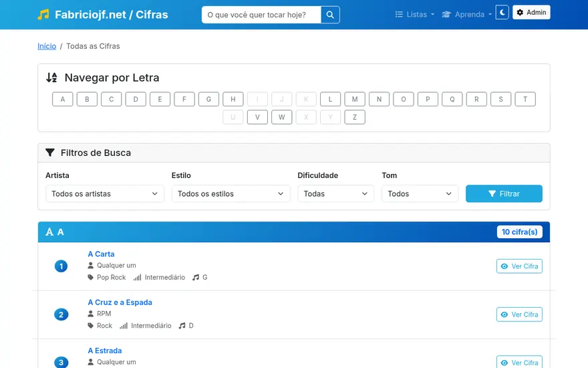The image size is (588, 368).
Task: Jump to letter N songs
Action: tap(379, 99)
